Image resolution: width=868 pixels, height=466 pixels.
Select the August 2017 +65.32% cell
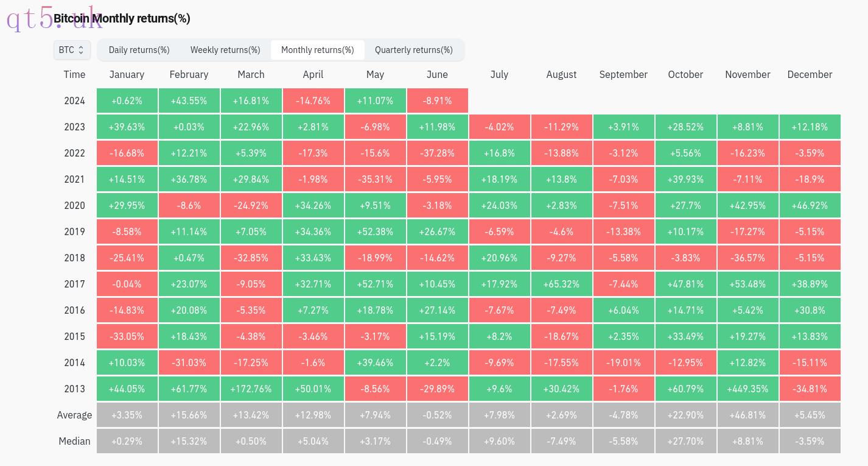tap(561, 284)
